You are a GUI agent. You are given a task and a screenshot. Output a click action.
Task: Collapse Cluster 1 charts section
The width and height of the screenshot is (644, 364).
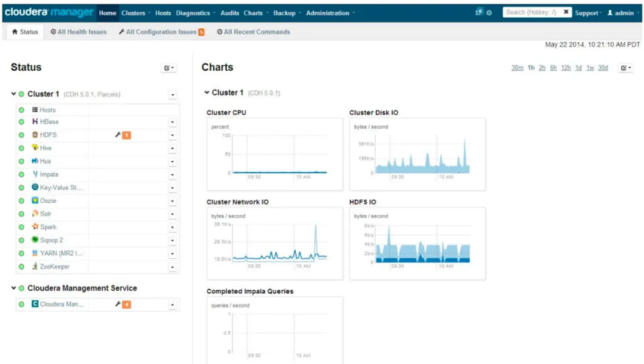[x=207, y=92]
